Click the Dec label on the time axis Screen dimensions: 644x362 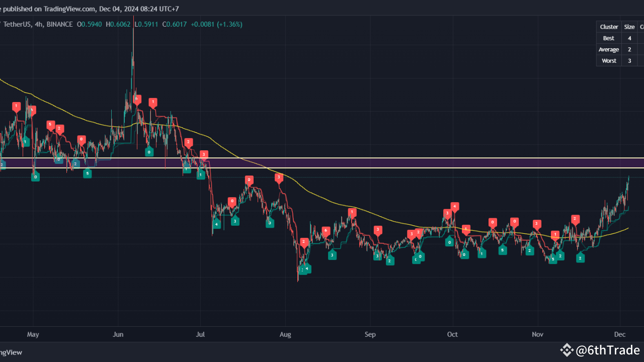(620, 334)
